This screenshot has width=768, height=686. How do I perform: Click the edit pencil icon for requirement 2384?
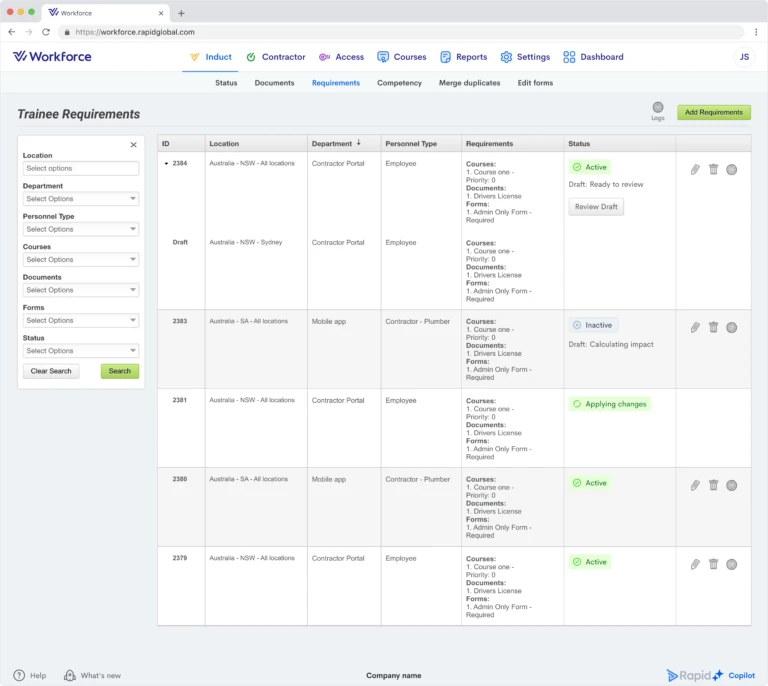pyautogui.click(x=695, y=169)
